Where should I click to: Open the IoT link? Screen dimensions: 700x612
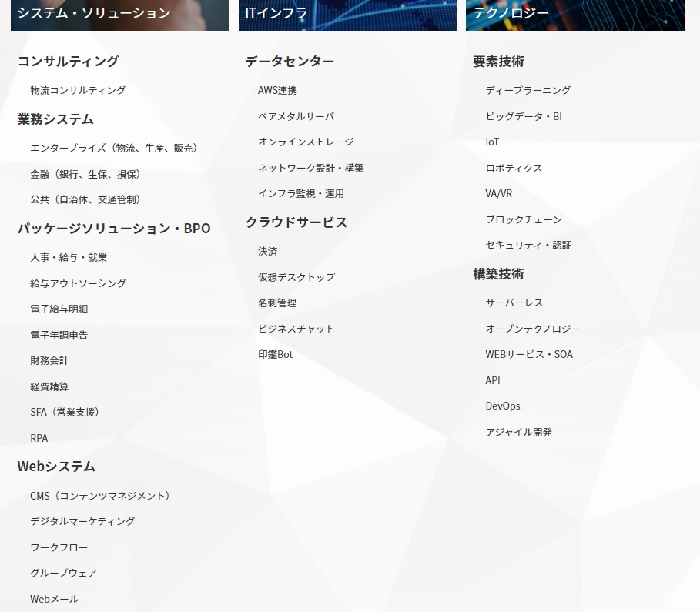pyautogui.click(x=492, y=142)
